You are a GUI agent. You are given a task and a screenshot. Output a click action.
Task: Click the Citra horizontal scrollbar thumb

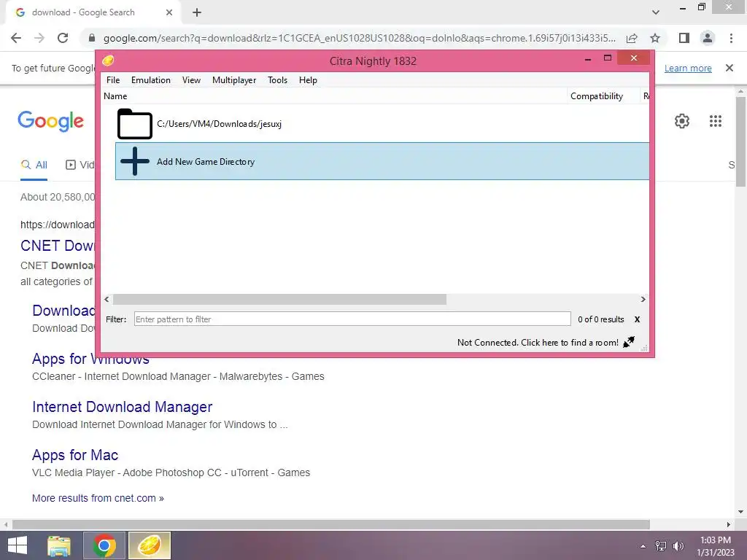coord(279,299)
